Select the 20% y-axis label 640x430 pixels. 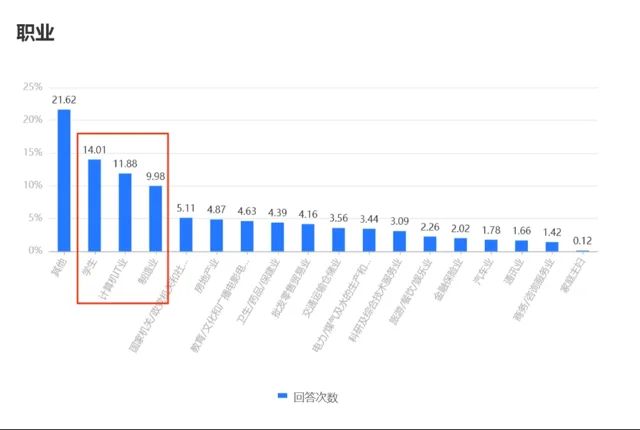pyautogui.click(x=33, y=120)
